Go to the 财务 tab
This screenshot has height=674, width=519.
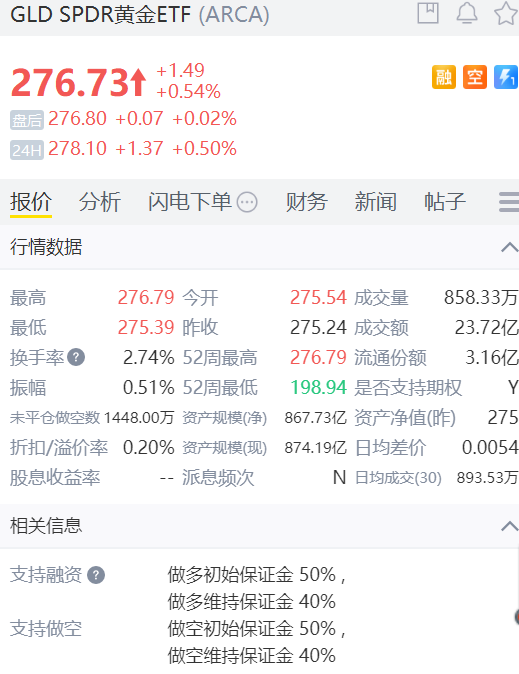click(307, 202)
